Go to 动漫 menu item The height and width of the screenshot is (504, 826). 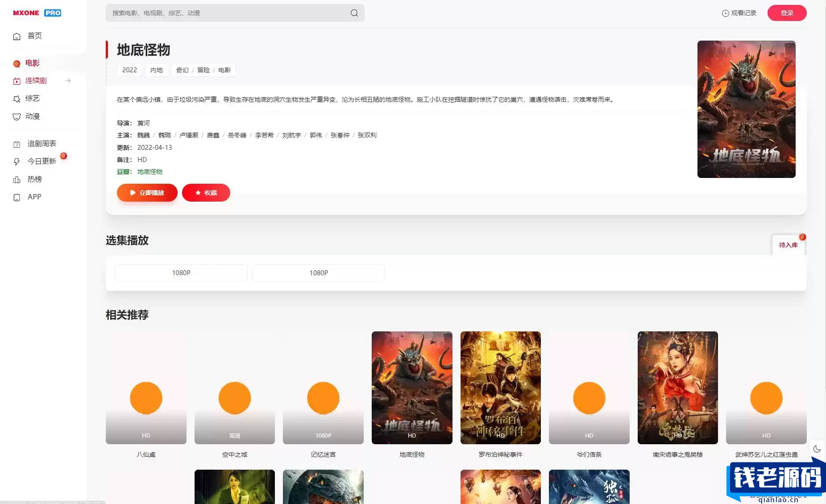(x=33, y=116)
